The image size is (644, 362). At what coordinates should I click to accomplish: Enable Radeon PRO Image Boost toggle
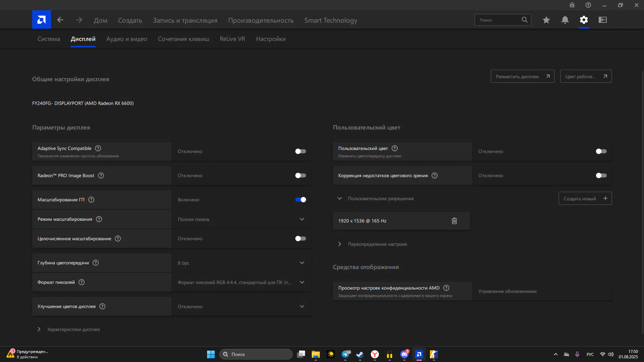point(300,175)
